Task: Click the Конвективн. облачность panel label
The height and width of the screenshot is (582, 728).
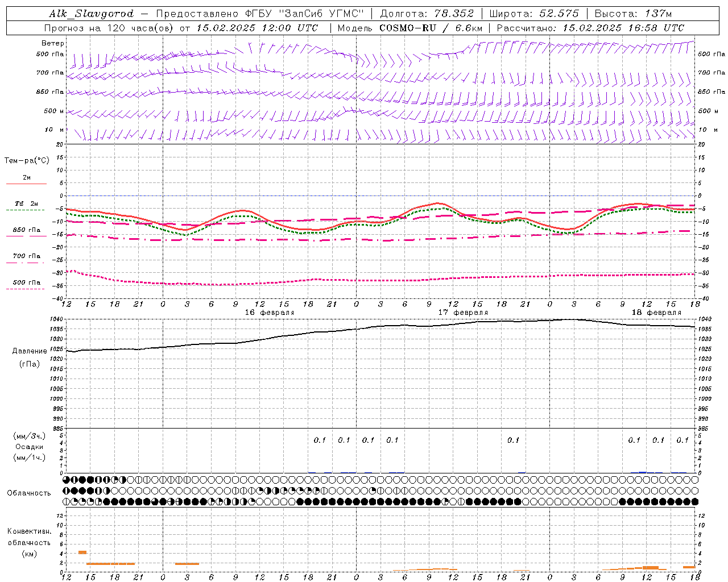Action: 29,542
